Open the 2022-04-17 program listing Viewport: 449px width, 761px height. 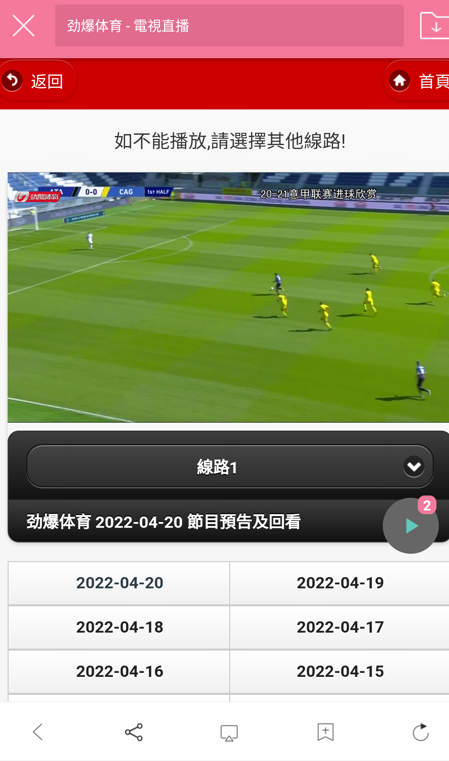coord(340,627)
